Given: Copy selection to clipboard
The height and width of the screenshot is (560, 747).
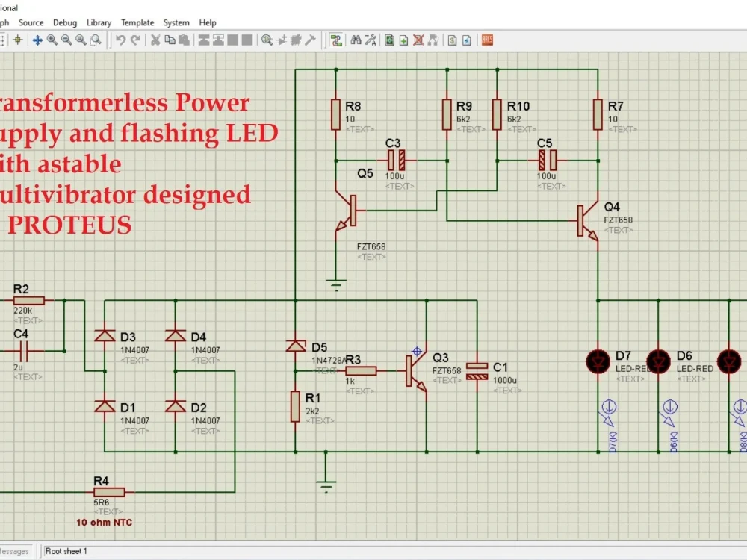Looking at the screenshot, I should pos(170,40).
